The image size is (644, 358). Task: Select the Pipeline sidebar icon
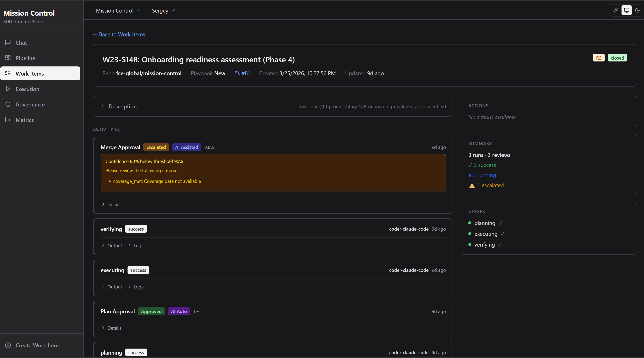point(8,58)
